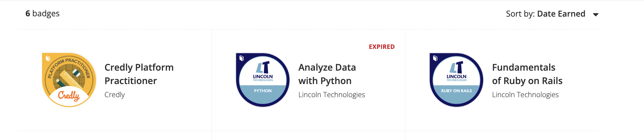Open the Fundamentals of Ruby on Rails title
The height and width of the screenshot is (140, 644).
(527, 74)
